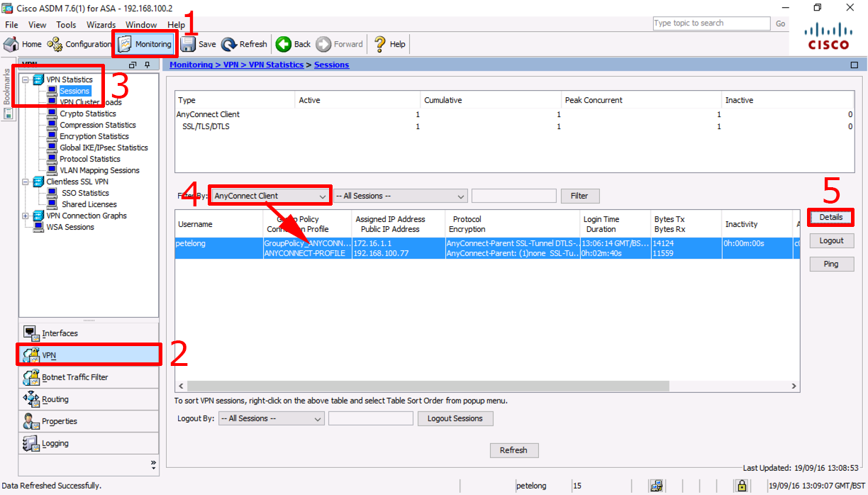Navigate Back with the green arrow
The image size is (868, 495).
(x=284, y=44)
